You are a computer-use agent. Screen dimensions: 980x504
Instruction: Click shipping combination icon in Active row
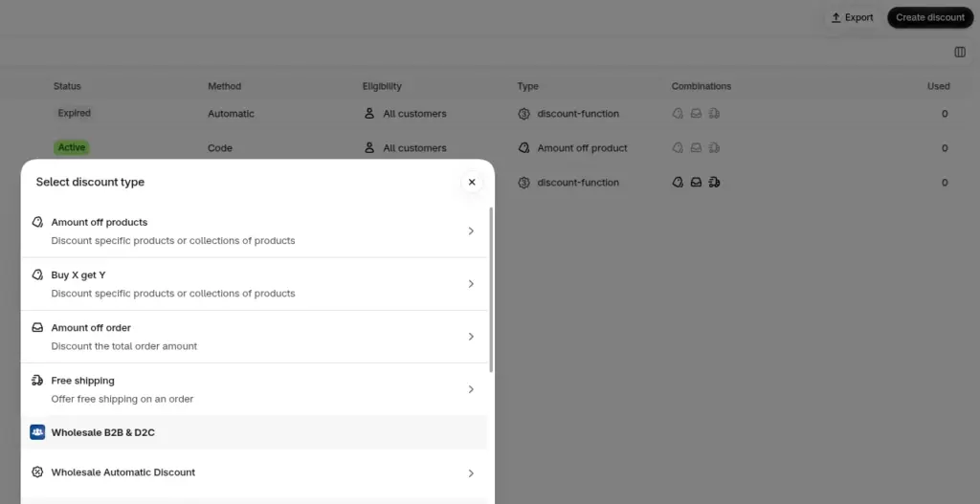tap(714, 148)
